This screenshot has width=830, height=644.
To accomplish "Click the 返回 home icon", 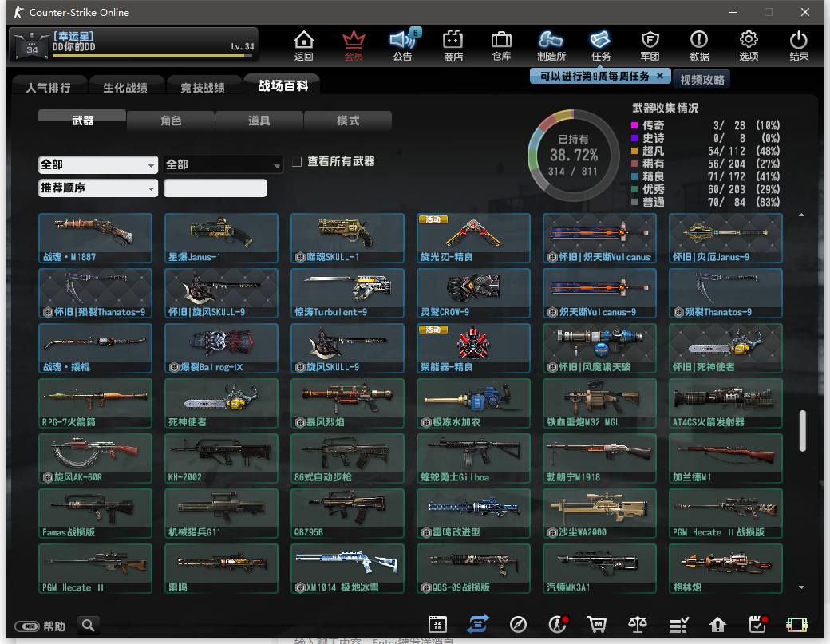I will coord(304,45).
